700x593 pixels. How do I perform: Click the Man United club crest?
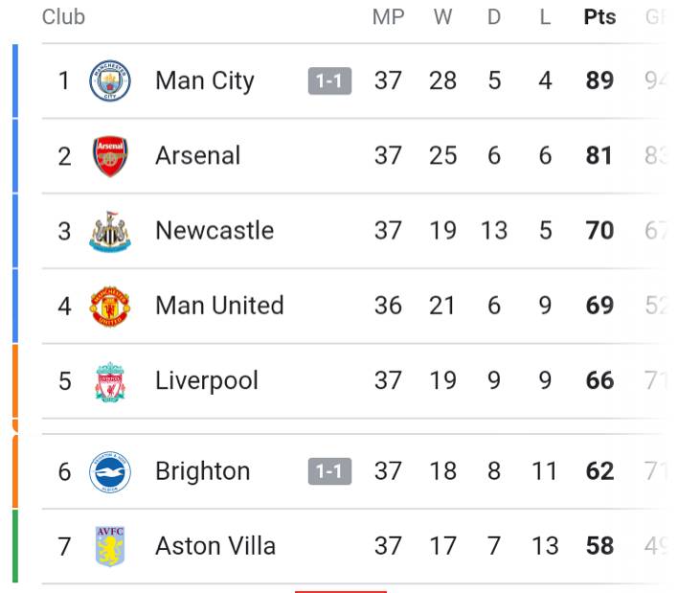pos(109,306)
